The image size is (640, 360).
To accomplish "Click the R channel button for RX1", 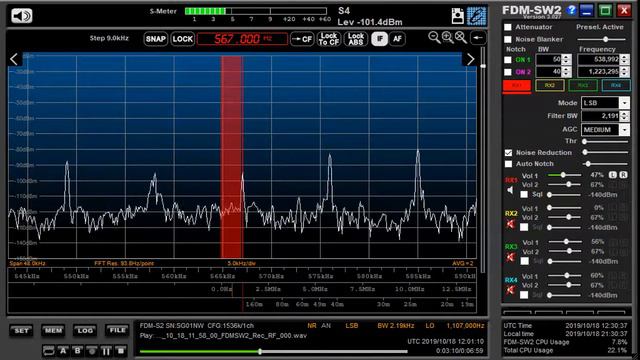I will tap(623, 175).
